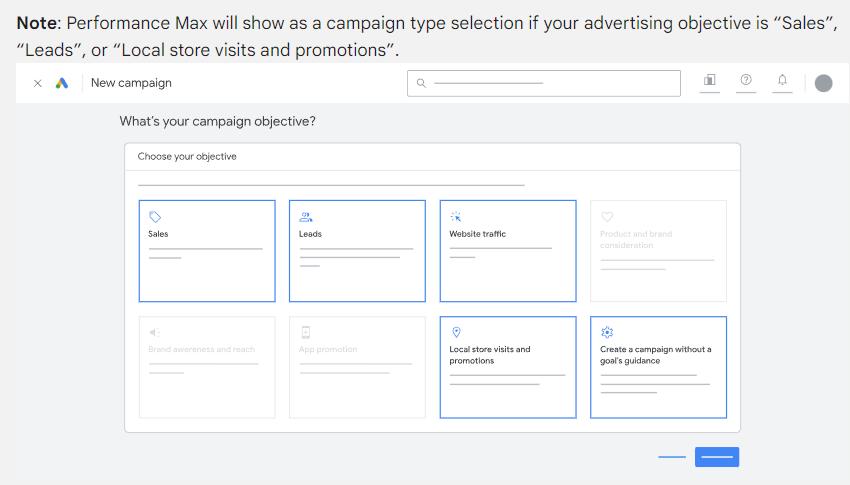
Task: Open the help question mark icon
Action: point(746,80)
